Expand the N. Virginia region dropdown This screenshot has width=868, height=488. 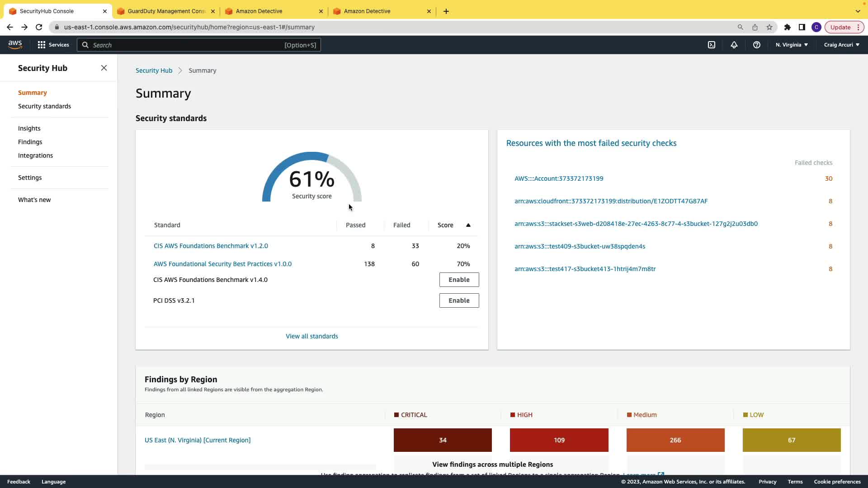pos(792,45)
